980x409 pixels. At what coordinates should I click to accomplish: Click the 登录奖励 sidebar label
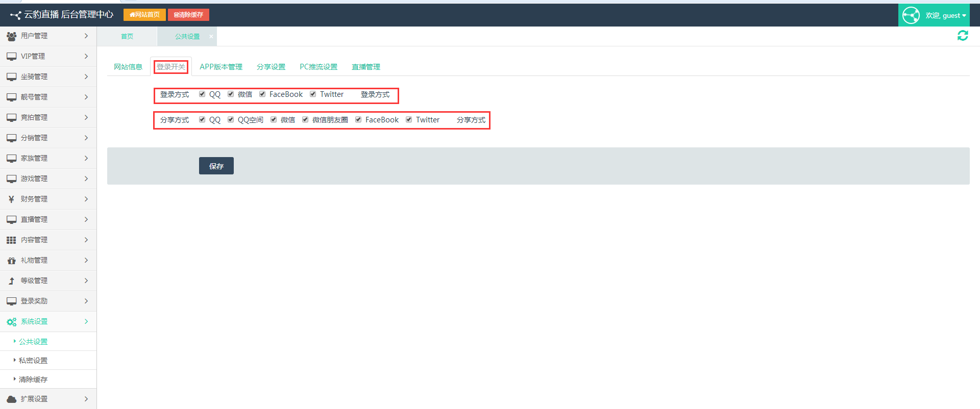click(34, 301)
